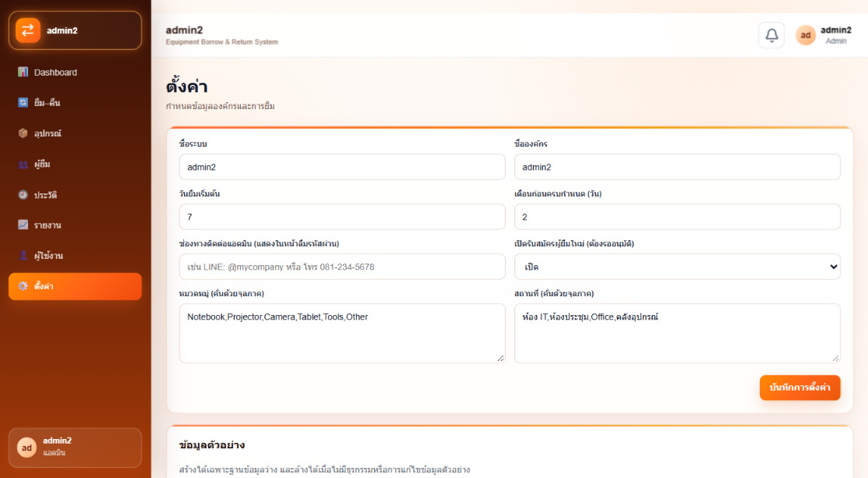Focus the วันยืมเริ่มต้น field

(x=342, y=217)
